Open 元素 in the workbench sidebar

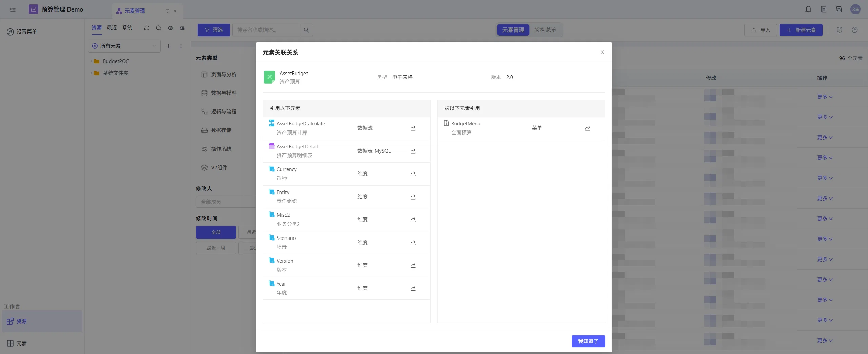(x=17, y=343)
